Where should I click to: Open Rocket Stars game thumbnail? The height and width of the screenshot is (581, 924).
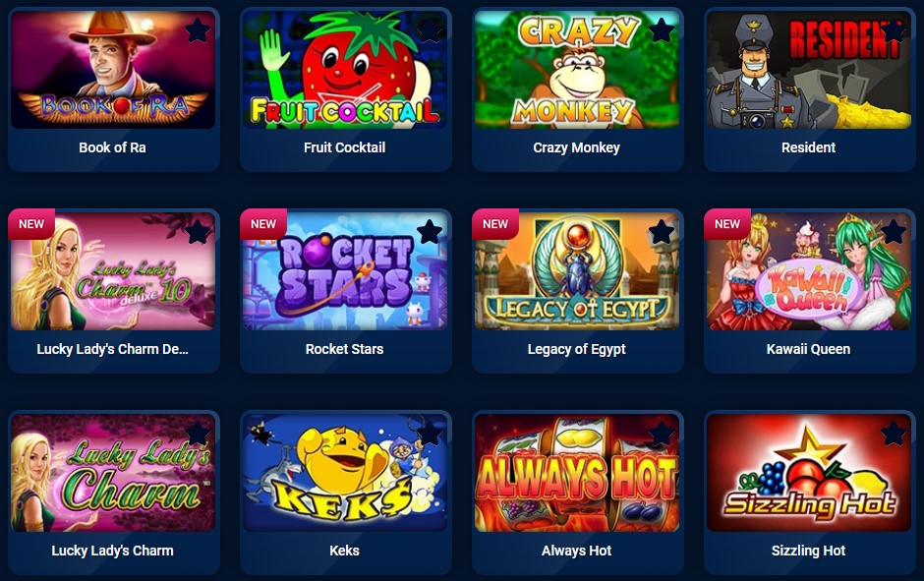345,270
